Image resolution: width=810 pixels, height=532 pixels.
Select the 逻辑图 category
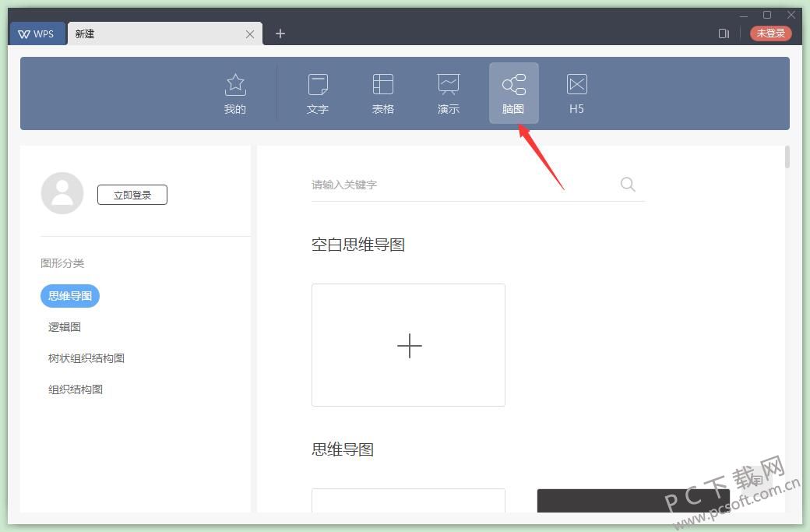click(64, 327)
